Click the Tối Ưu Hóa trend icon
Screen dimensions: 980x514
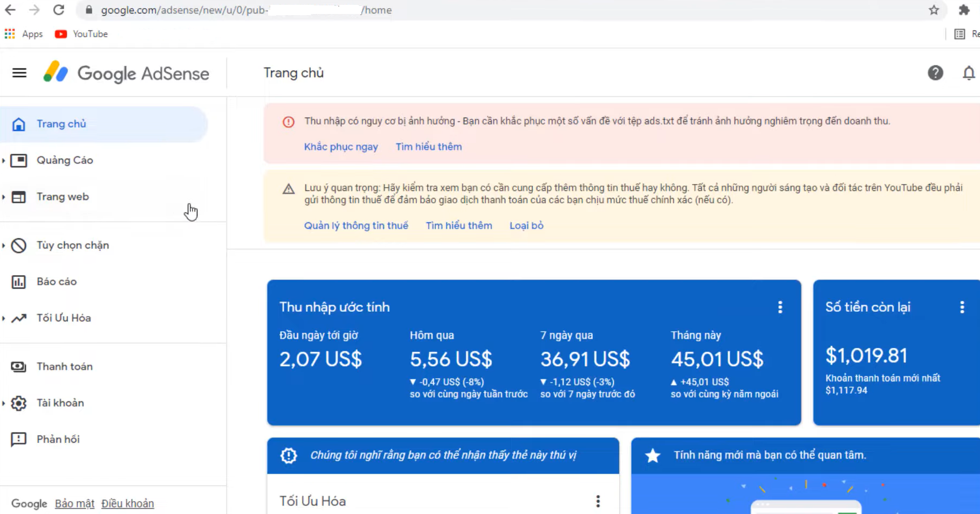(19, 318)
